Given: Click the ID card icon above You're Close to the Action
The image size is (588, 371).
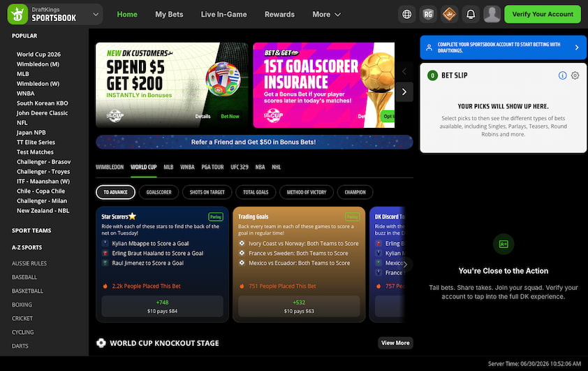Looking at the screenshot, I should pyautogui.click(x=504, y=245).
